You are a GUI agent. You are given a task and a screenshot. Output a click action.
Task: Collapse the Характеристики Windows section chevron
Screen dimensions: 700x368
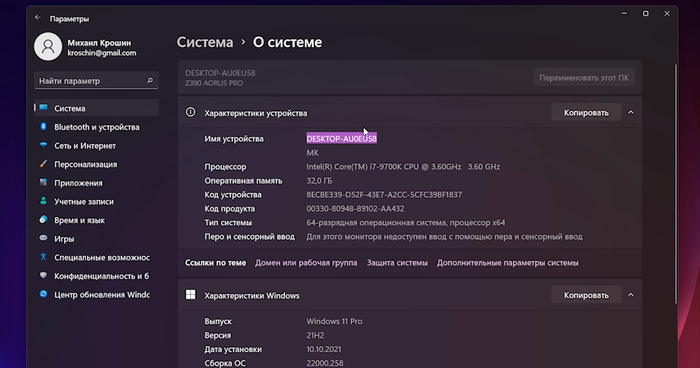click(631, 295)
